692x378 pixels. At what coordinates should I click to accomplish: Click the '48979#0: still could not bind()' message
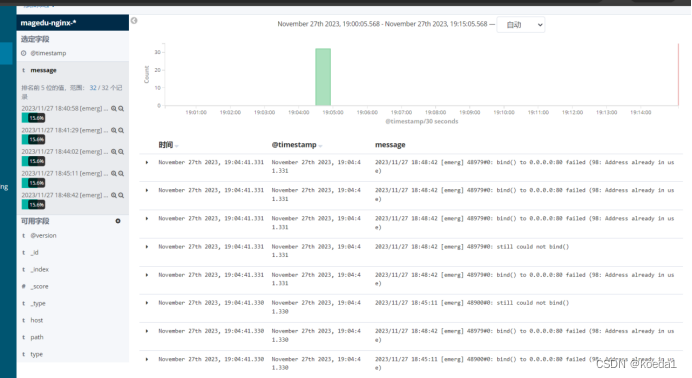[x=472, y=247]
